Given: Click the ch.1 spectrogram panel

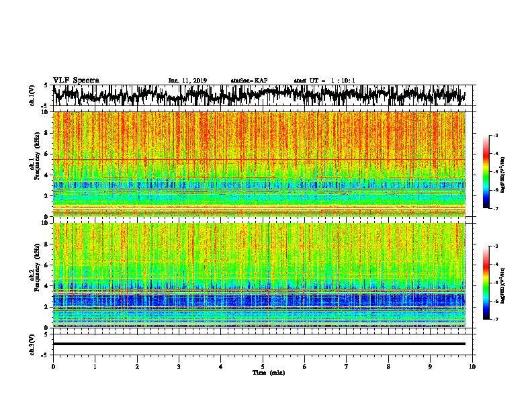Looking at the screenshot, I should pyautogui.click(x=259, y=164).
